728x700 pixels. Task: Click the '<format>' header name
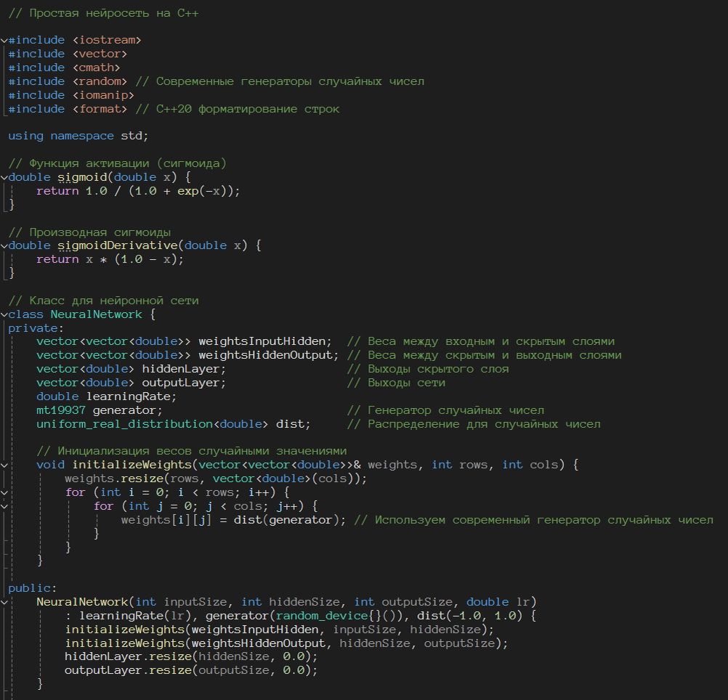tap(100, 109)
